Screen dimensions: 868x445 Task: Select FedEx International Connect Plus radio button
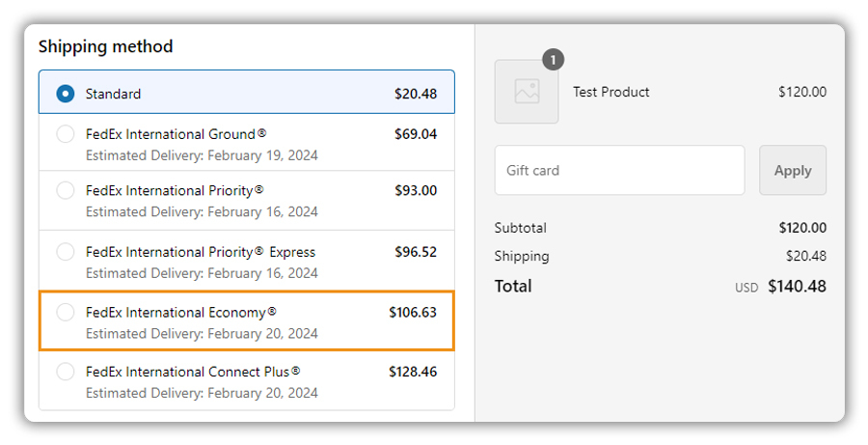pyautogui.click(x=66, y=372)
